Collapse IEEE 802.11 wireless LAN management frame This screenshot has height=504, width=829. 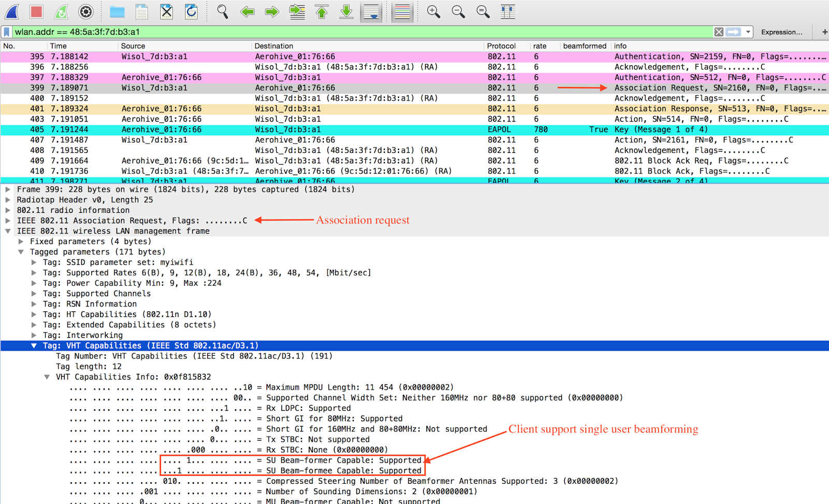(x=8, y=231)
